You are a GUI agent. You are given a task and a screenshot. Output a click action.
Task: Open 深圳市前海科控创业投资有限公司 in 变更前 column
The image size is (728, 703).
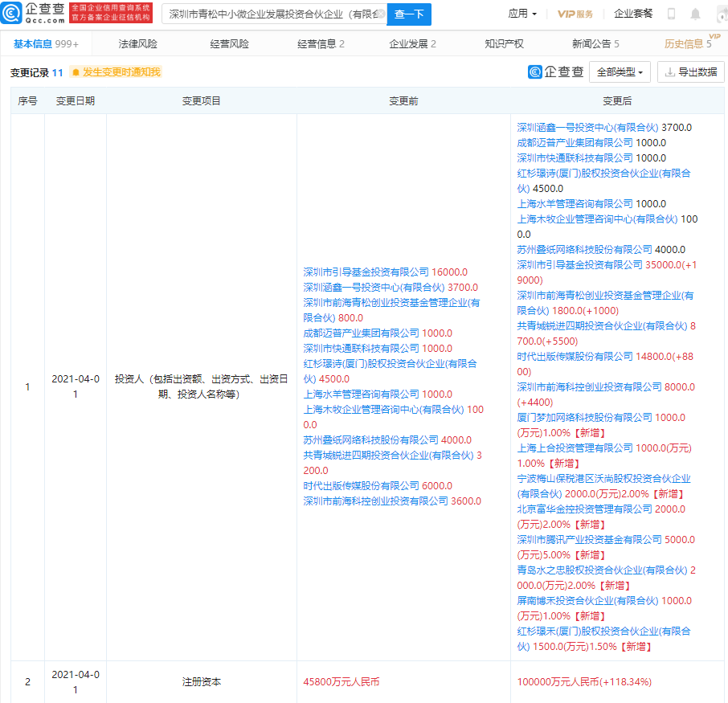[x=375, y=501]
